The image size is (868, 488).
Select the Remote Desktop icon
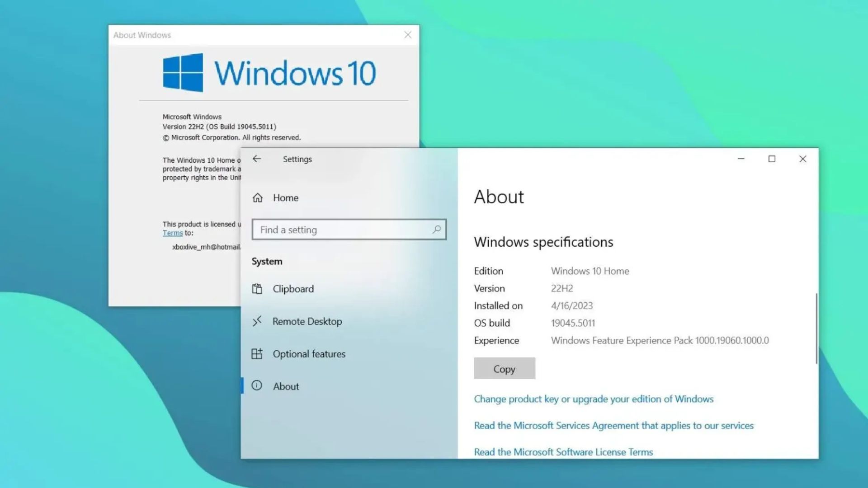click(x=258, y=321)
